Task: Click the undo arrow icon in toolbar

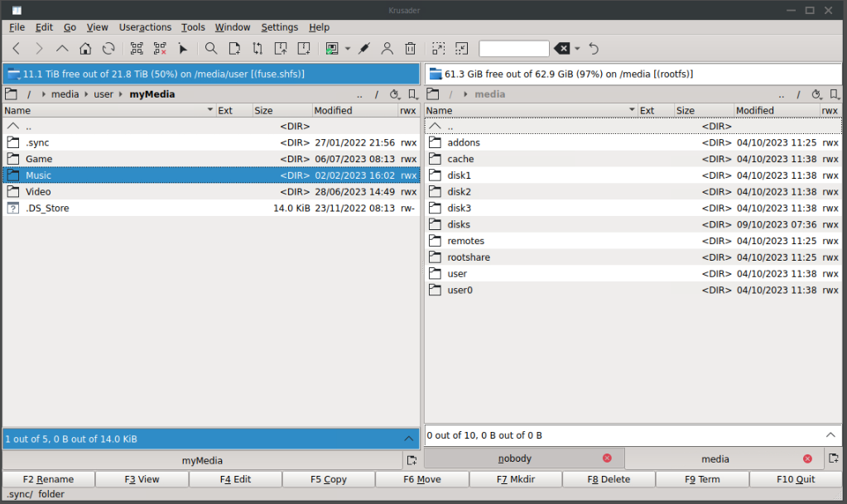Action: [594, 49]
